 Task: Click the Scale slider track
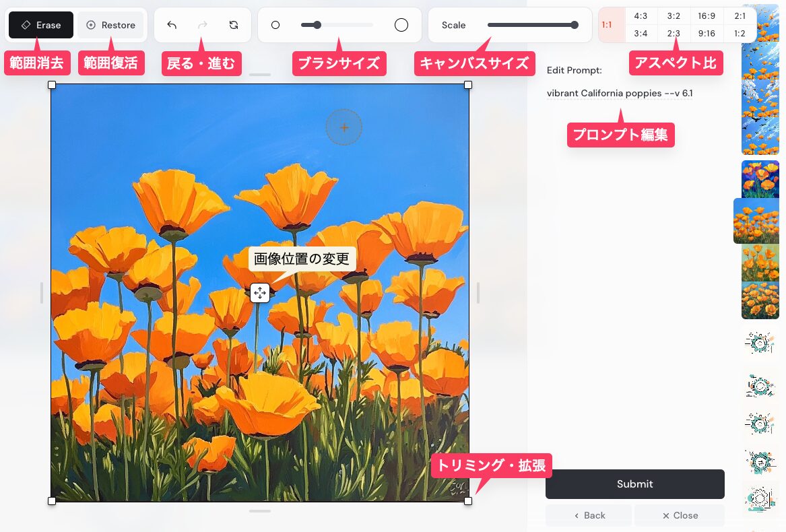tap(531, 25)
